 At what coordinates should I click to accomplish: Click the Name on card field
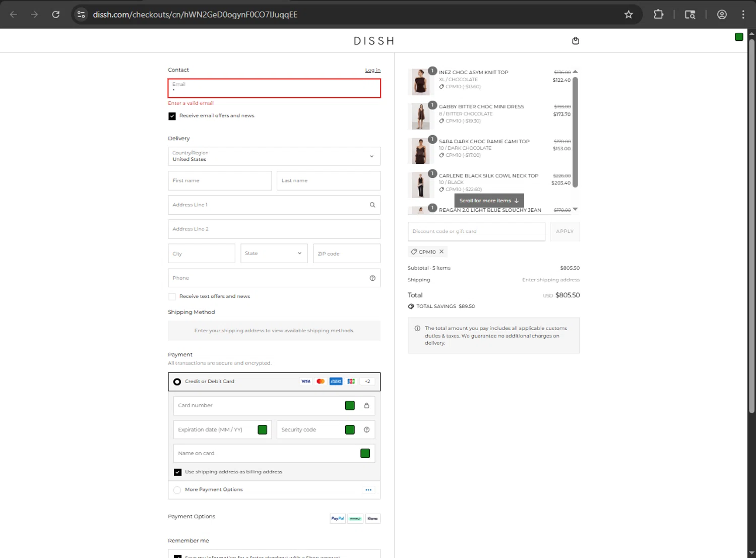pos(274,453)
